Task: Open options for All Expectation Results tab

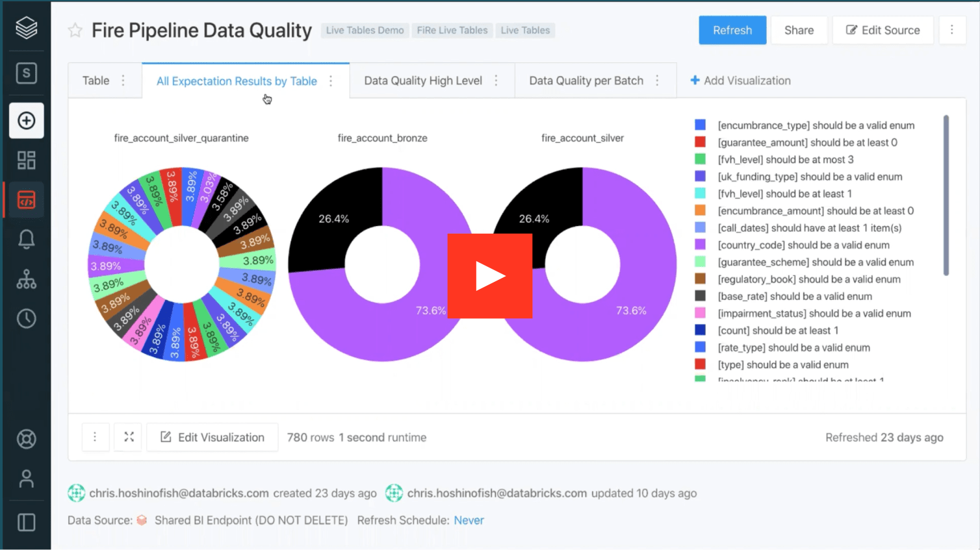Action: [x=331, y=81]
